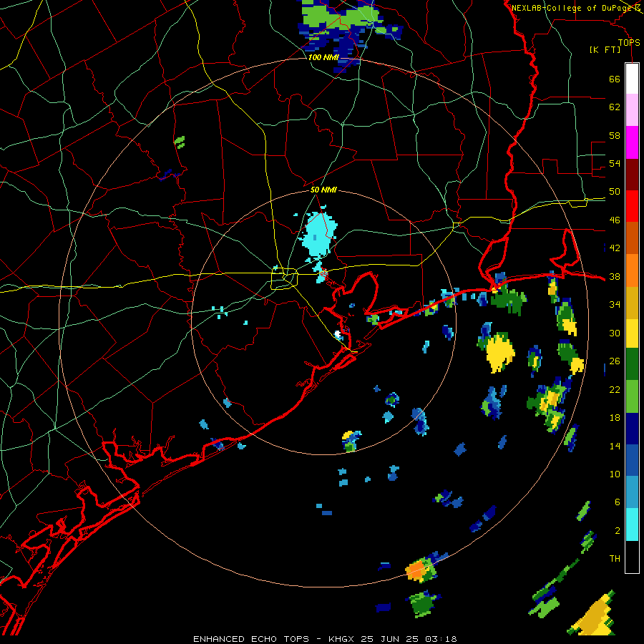Select the '6' legend label
644x644 pixels.
coord(618,502)
